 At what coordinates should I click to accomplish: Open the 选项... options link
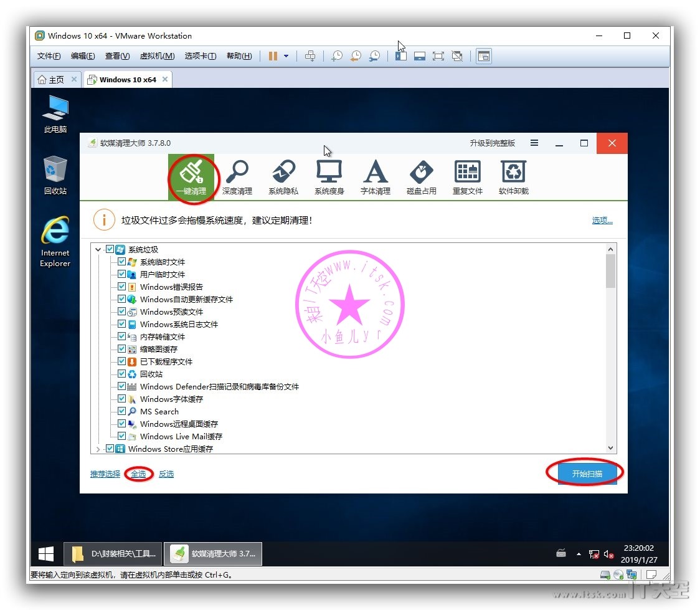[x=602, y=220]
